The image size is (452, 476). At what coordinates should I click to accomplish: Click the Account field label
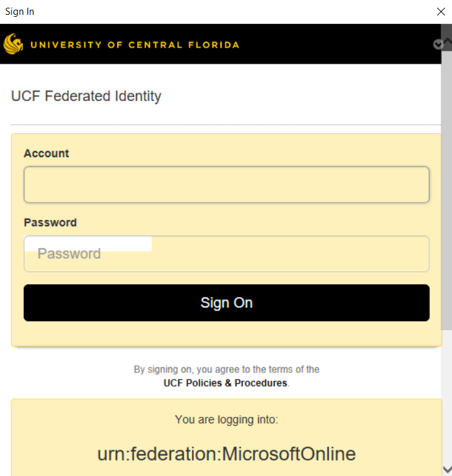46,153
